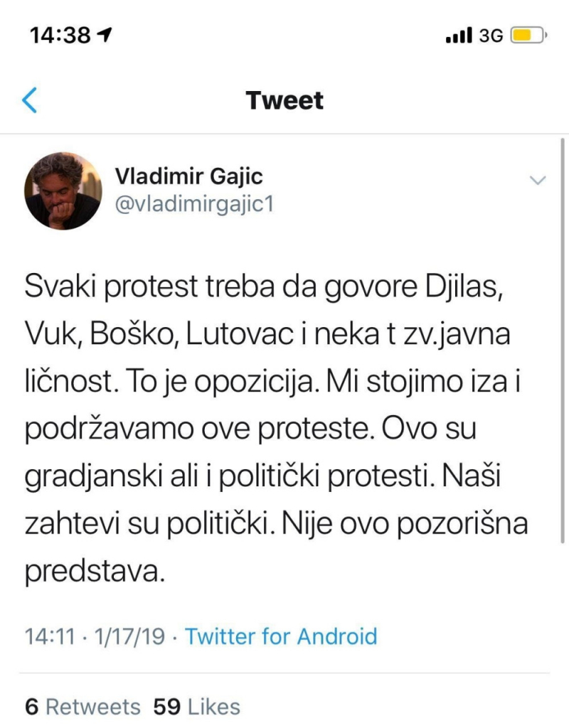The width and height of the screenshot is (569, 728).
Task: Tap the 3G network indicator
Action: click(492, 33)
